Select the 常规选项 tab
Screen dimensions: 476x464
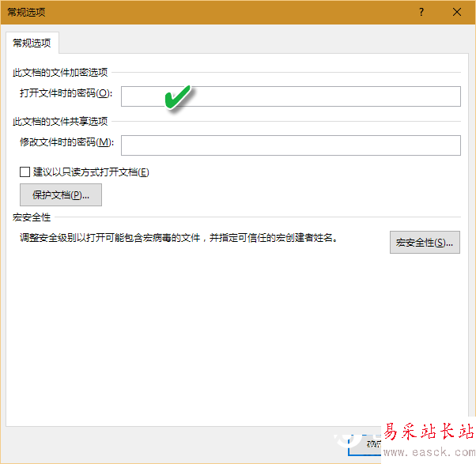(32, 43)
